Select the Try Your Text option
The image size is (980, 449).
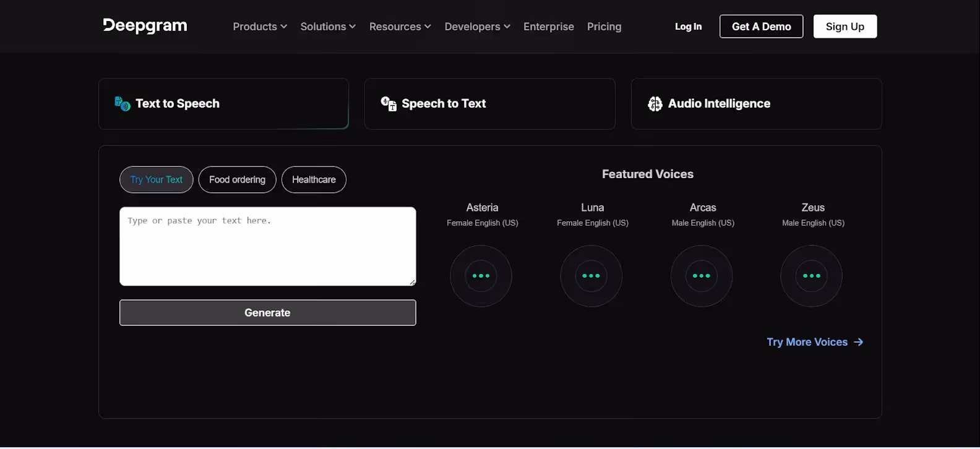157,180
